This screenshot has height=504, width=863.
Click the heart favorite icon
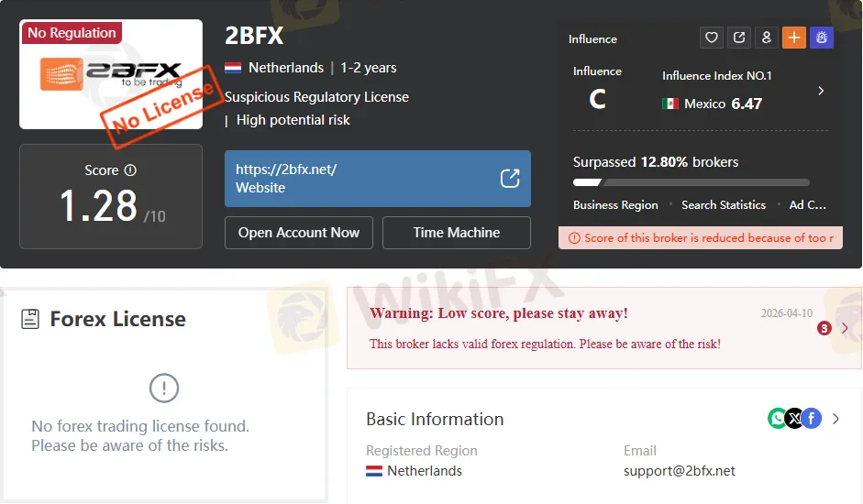712,38
